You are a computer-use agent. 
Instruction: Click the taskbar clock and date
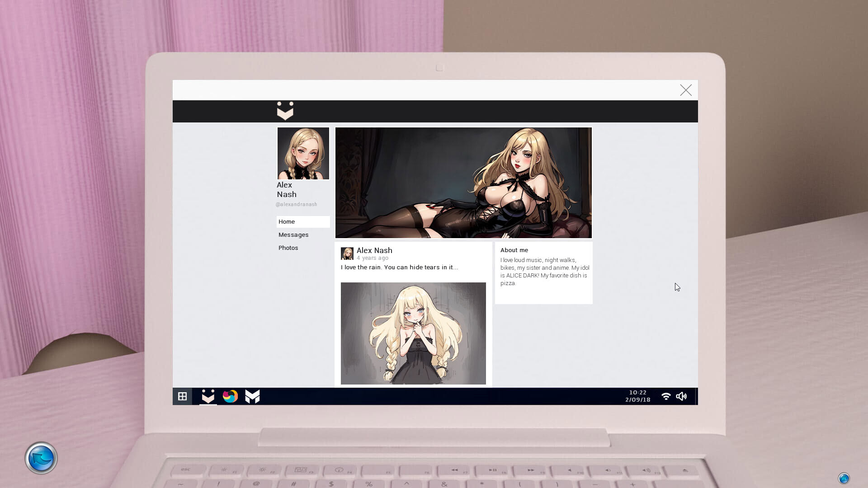click(637, 396)
